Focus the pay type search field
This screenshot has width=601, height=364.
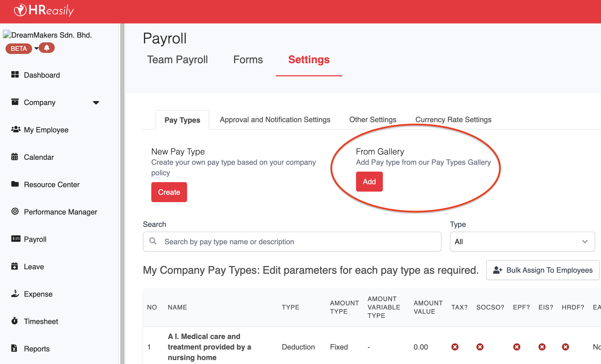[292, 242]
